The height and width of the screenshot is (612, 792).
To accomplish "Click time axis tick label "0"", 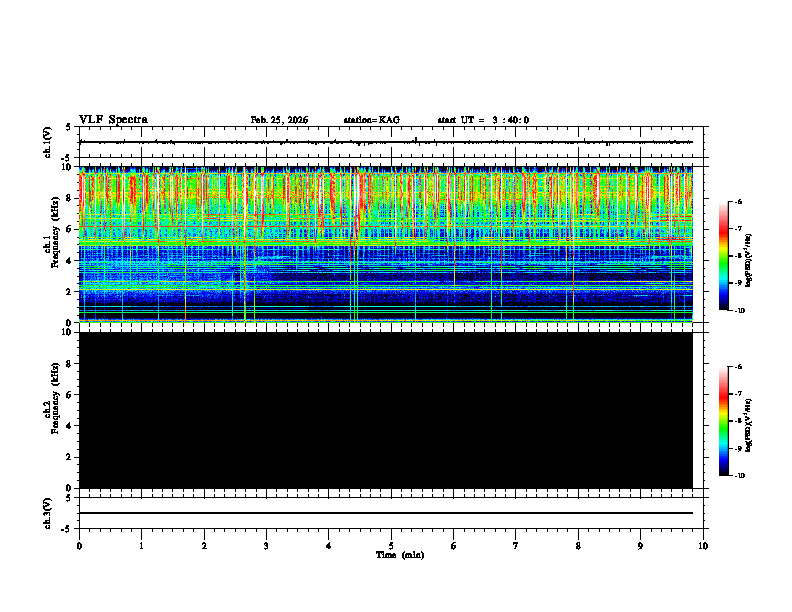I will pyautogui.click(x=79, y=546).
